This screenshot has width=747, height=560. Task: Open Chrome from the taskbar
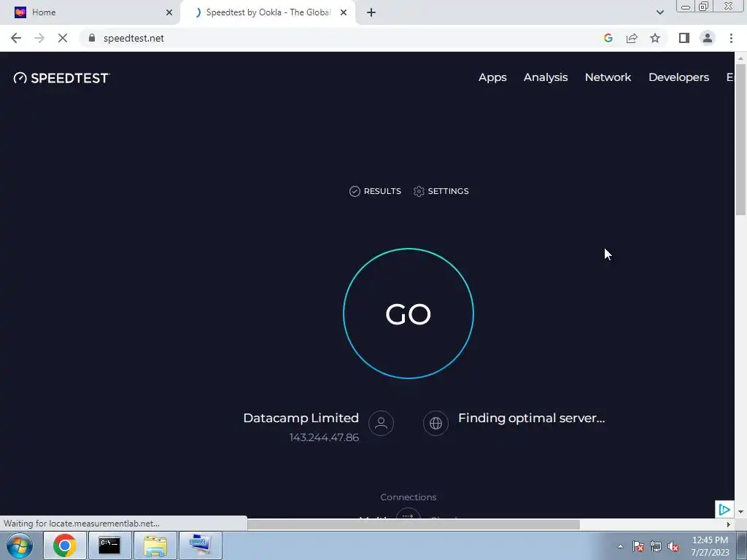(x=65, y=545)
